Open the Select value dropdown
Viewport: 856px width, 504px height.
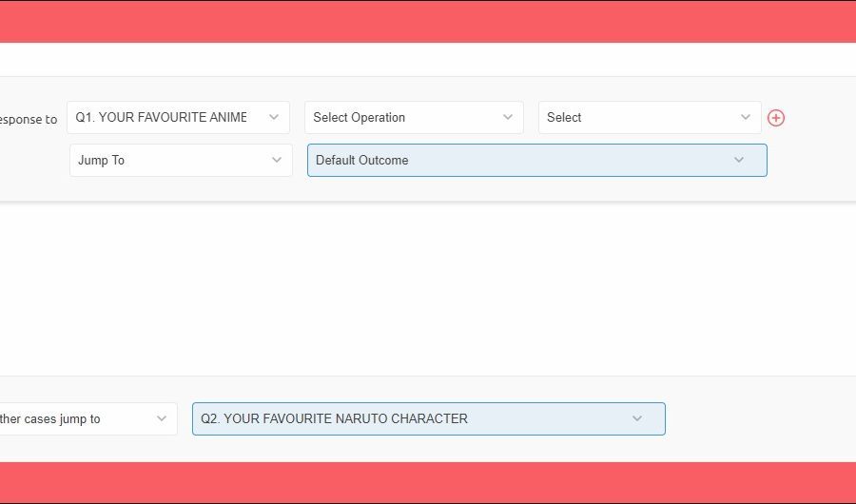pyautogui.click(x=637, y=117)
